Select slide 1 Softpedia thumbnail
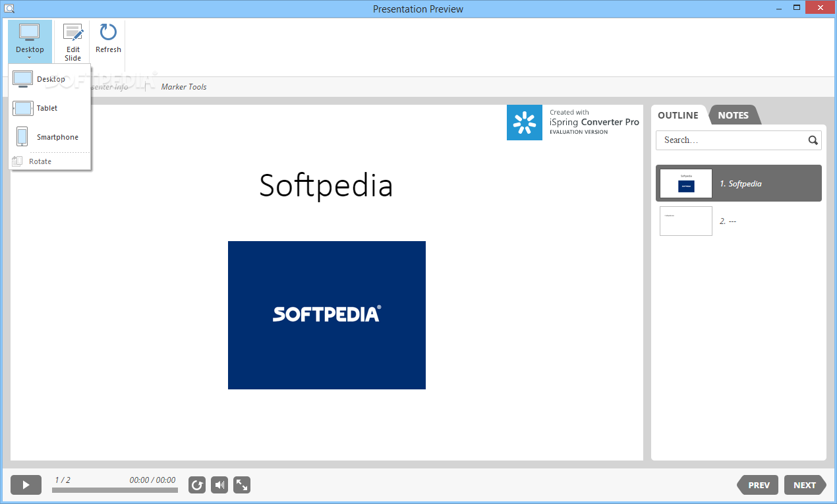The width and height of the screenshot is (837, 504). click(x=686, y=183)
